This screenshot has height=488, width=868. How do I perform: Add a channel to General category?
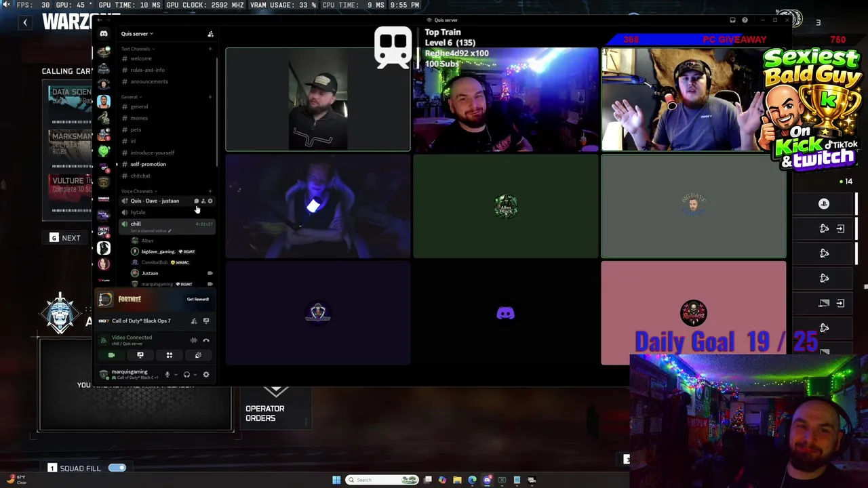coord(210,97)
